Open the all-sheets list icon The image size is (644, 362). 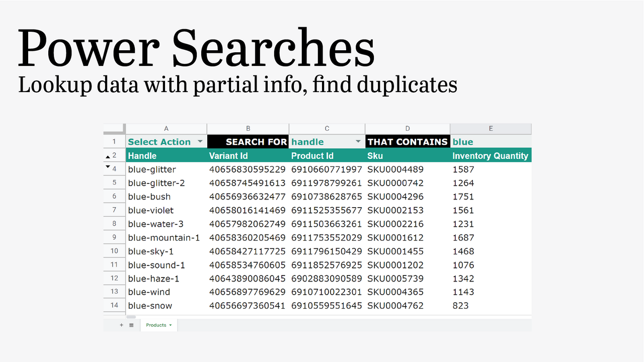(131, 325)
